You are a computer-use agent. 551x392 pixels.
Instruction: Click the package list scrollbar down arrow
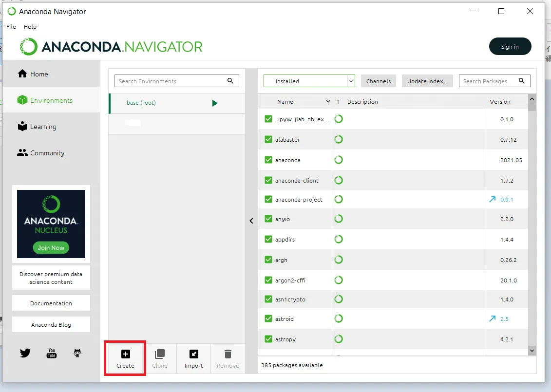532,351
